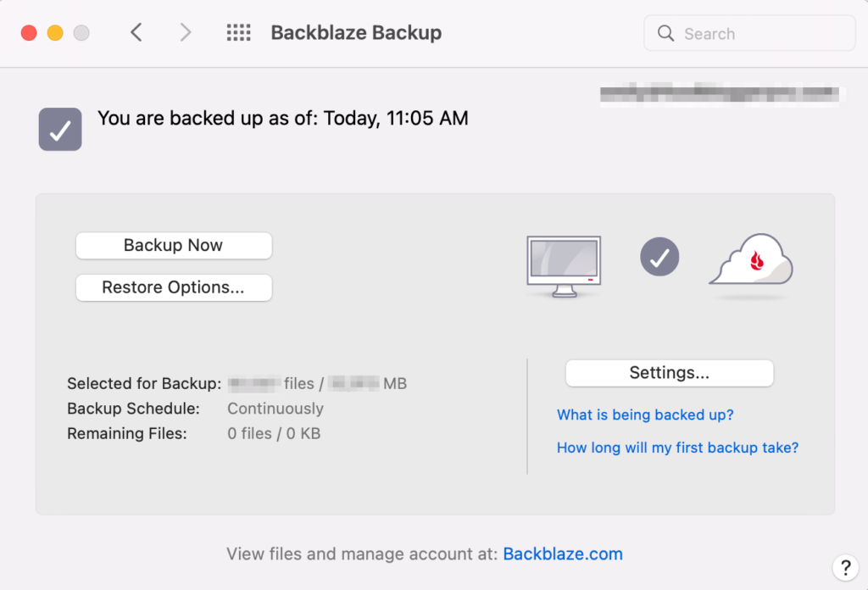Screen dimensions: 868x590
Task: Click the computer monitor icon
Action: coord(564,267)
